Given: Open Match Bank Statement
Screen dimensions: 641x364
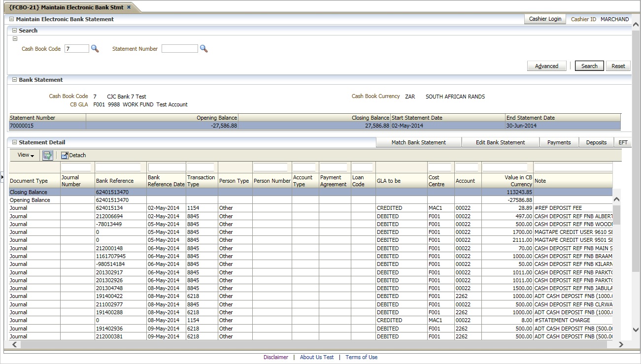Looking at the screenshot, I should 418,142.
